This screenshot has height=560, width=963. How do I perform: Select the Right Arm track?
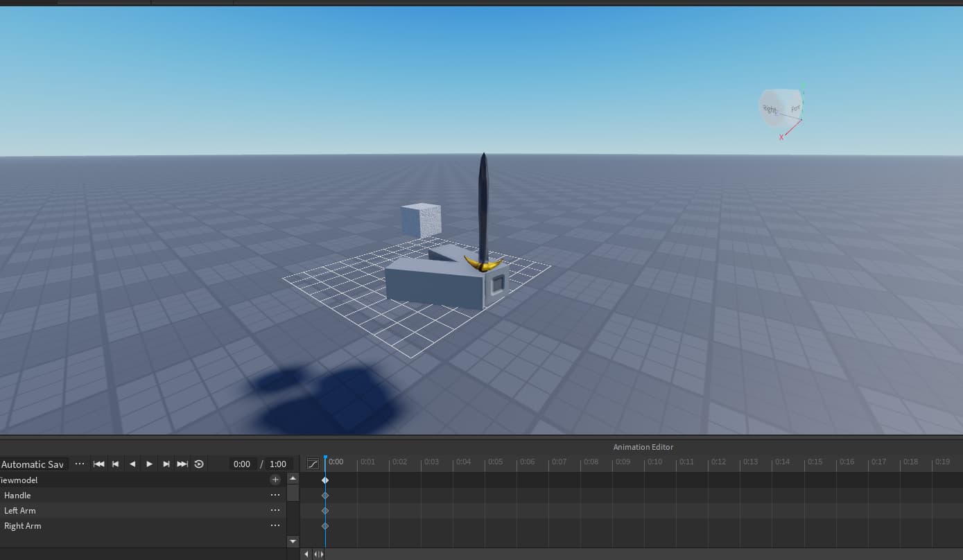(x=23, y=526)
